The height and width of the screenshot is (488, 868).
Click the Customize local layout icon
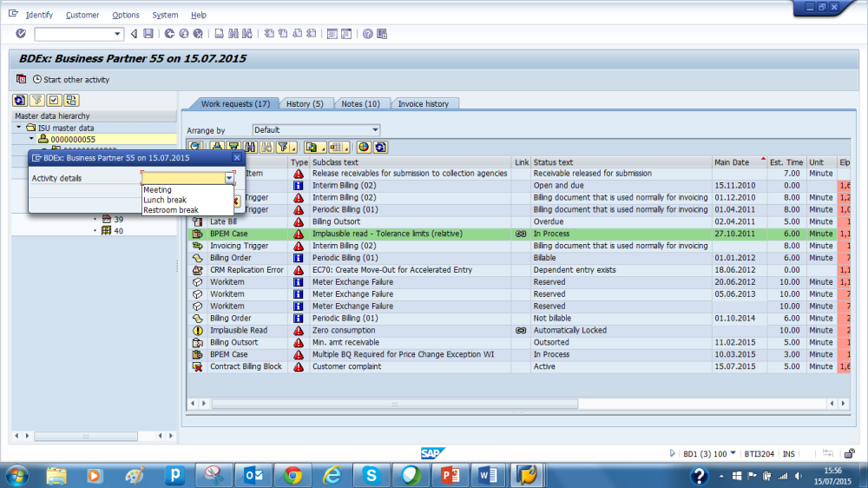point(382,34)
